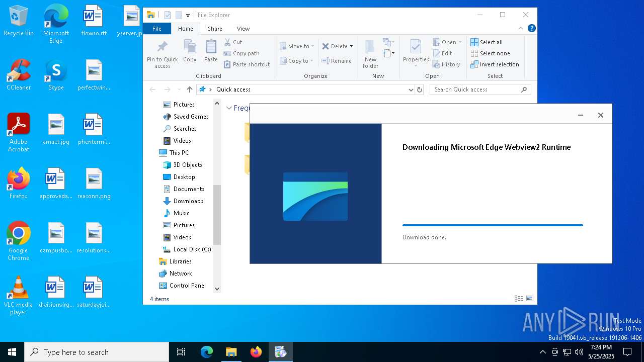
Task: Go up one level arrow
Action: click(x=189, y=89)
